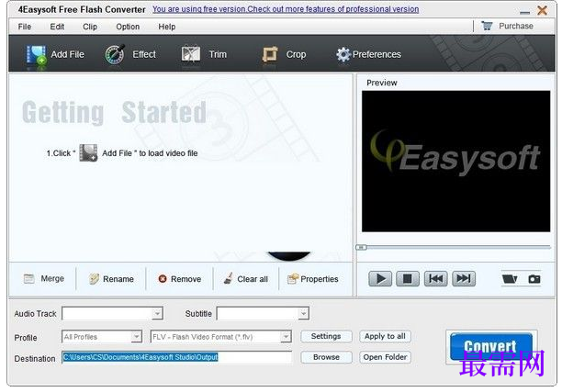Click the Add File toolbar icon
This screenshot has height=392, width=562.
pyautogui.click(x=36, y=55)
